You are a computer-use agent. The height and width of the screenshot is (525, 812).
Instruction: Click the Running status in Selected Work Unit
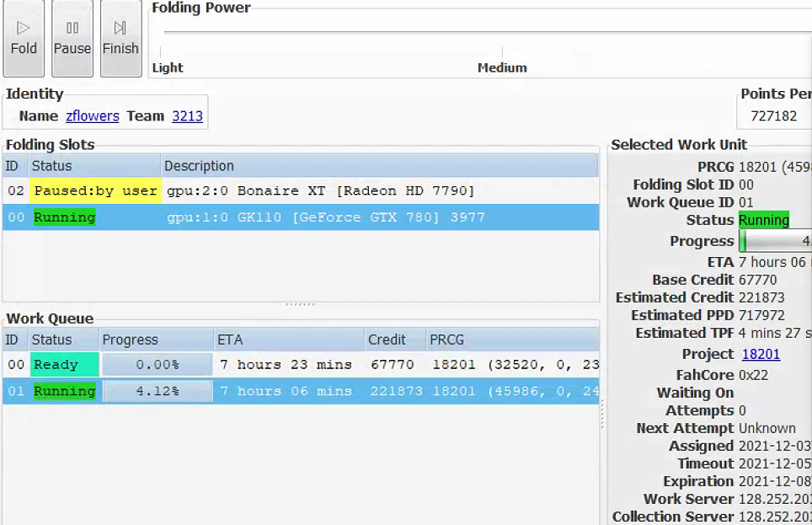(x=764, y=220)
